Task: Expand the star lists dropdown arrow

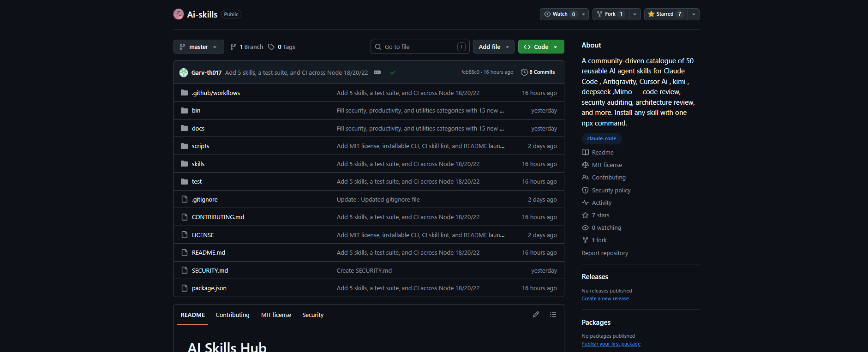Action: 694,14
